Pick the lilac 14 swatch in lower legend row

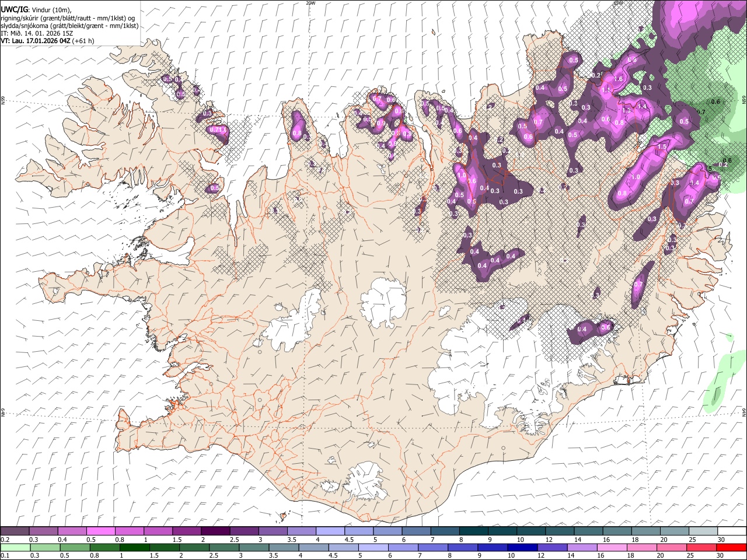[x=582, y=548]
